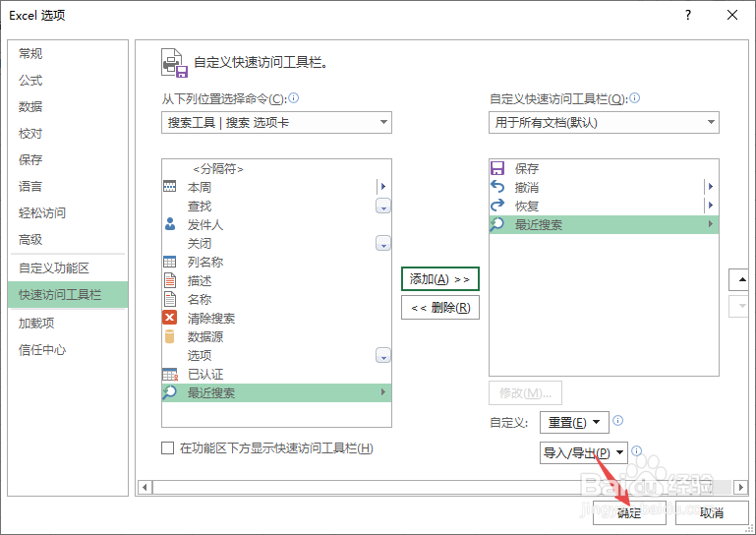Open the 常规 category
This screenshot has height=535, width=756.
point(68,53)
